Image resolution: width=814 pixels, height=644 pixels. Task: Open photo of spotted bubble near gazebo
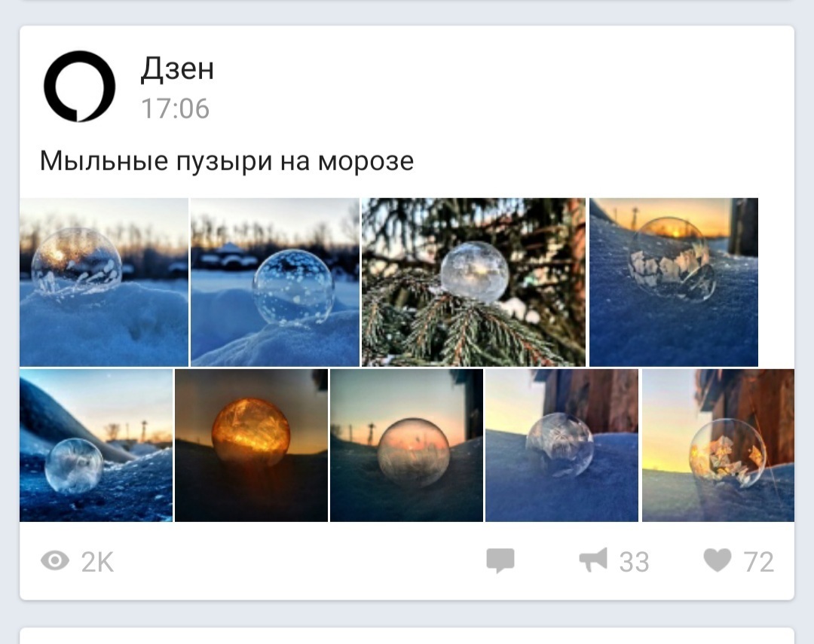tap(275, 282)
